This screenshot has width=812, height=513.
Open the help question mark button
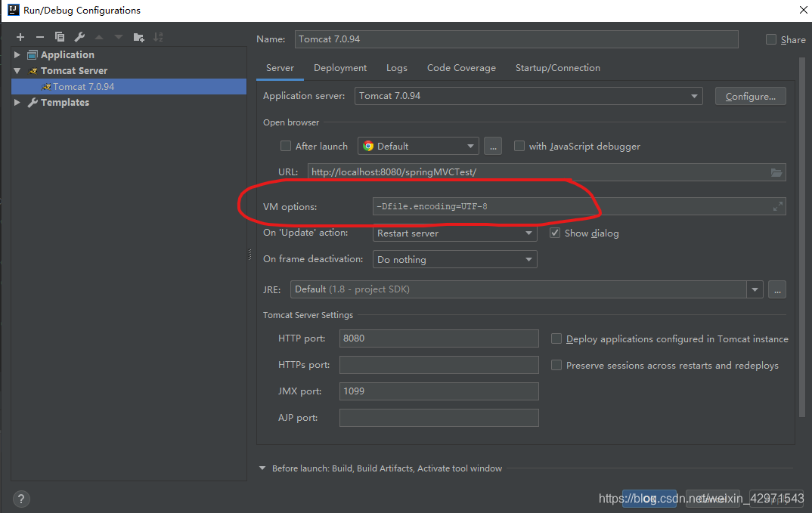pyautogui.click(x=20, y=499)
